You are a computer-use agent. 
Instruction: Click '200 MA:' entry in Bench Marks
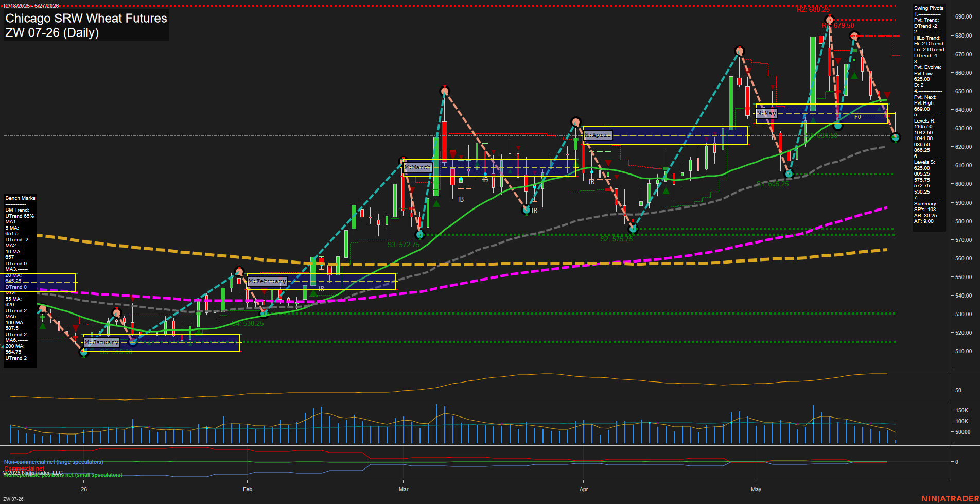click(14, 346)
